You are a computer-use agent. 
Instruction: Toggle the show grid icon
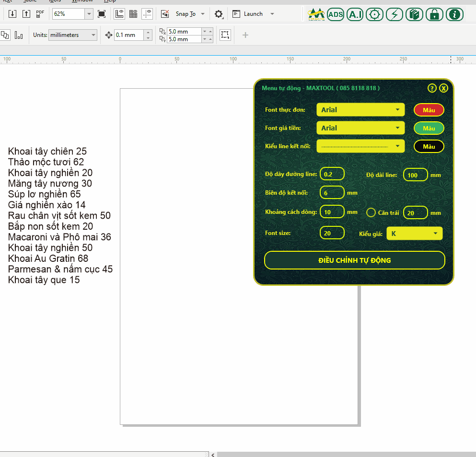pos(134,14)
